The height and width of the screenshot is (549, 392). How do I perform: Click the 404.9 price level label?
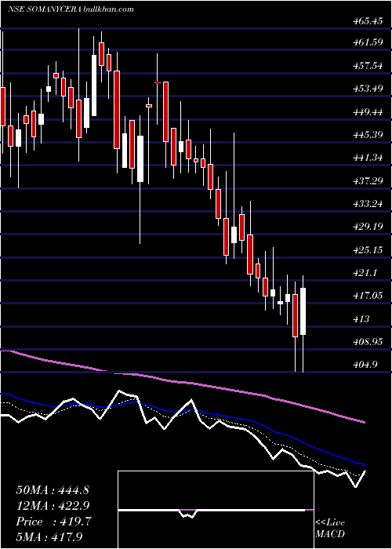click(365, 365)
